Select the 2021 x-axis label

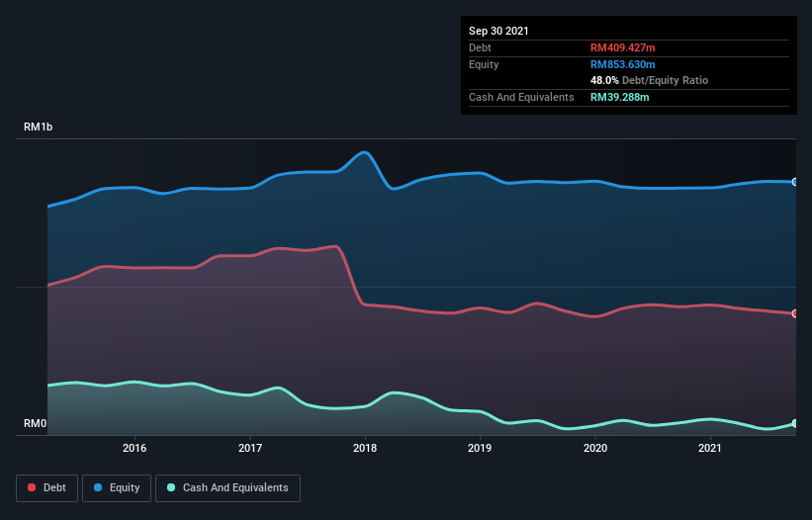710,448
